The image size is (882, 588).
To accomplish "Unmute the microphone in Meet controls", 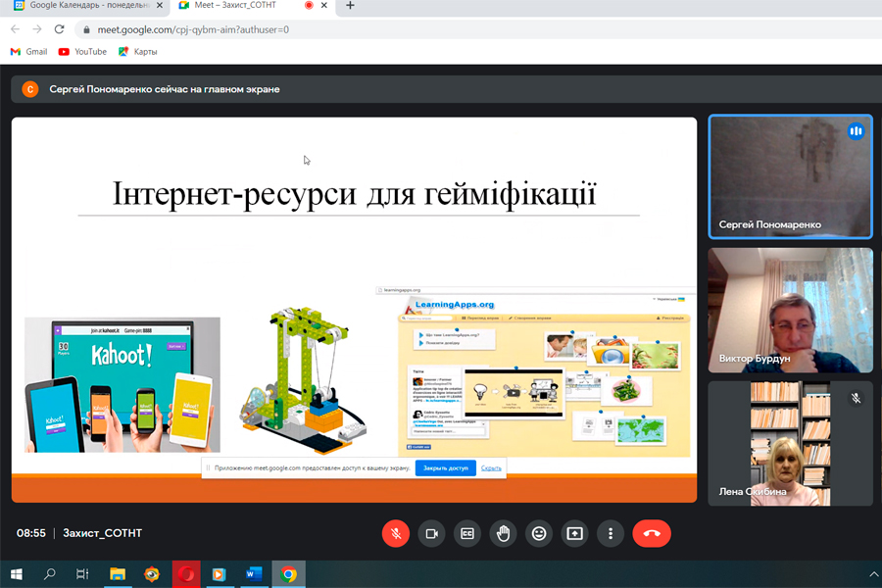I will (x=395, y=533).
